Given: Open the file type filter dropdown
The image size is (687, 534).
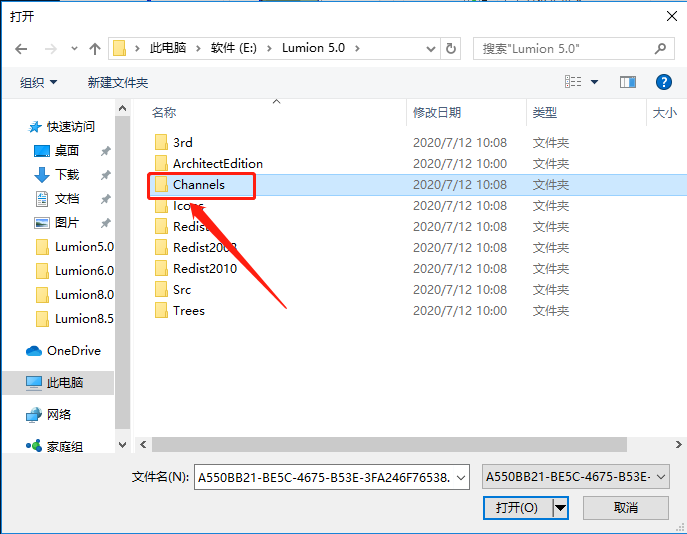Looking at the screenshot, I should tap(576, 477).
